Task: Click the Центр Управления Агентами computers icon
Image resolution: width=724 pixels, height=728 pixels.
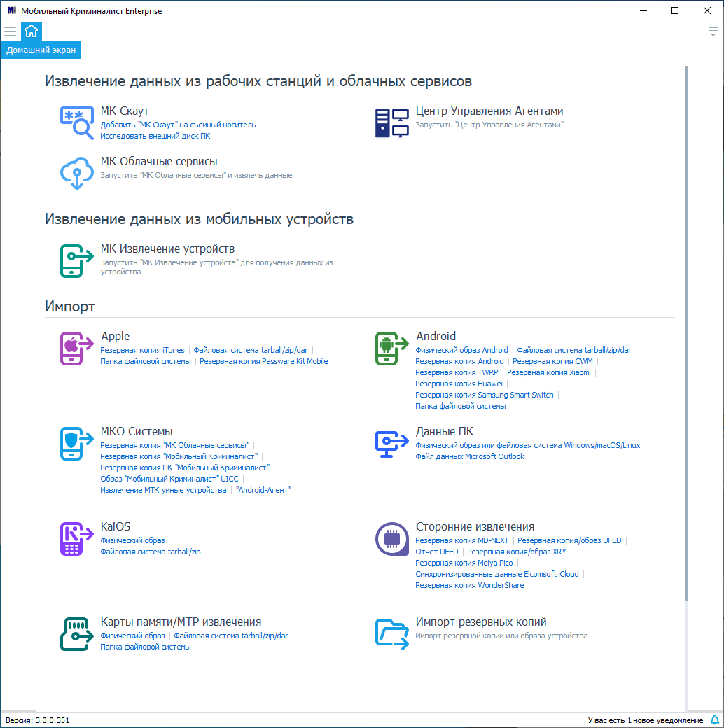Action: click(392, 123)
